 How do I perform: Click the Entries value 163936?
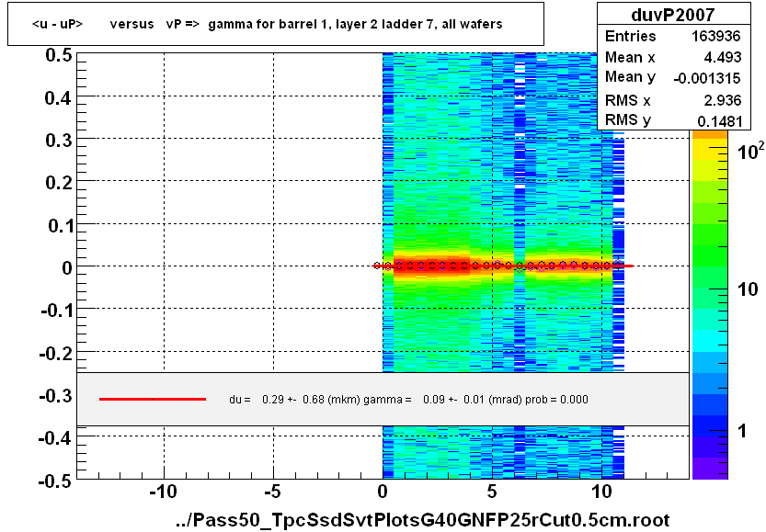715,36
